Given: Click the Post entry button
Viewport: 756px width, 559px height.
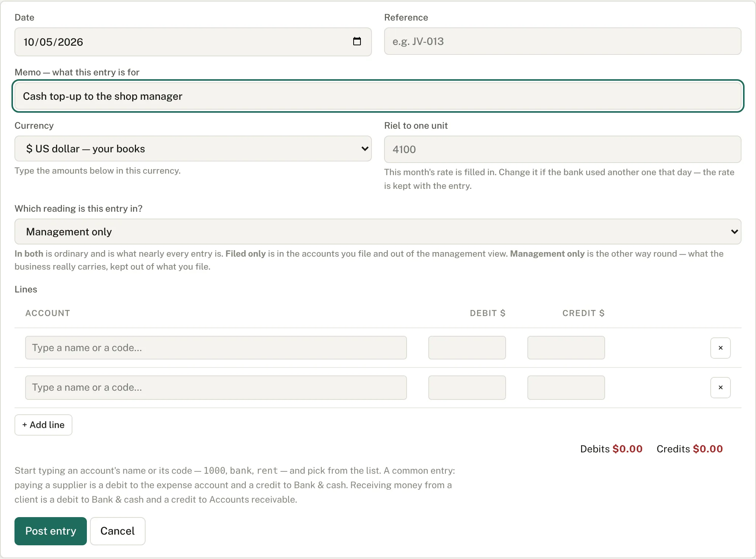Looking at the screenshot, I should pyautogui.click(x=51, y=531).
